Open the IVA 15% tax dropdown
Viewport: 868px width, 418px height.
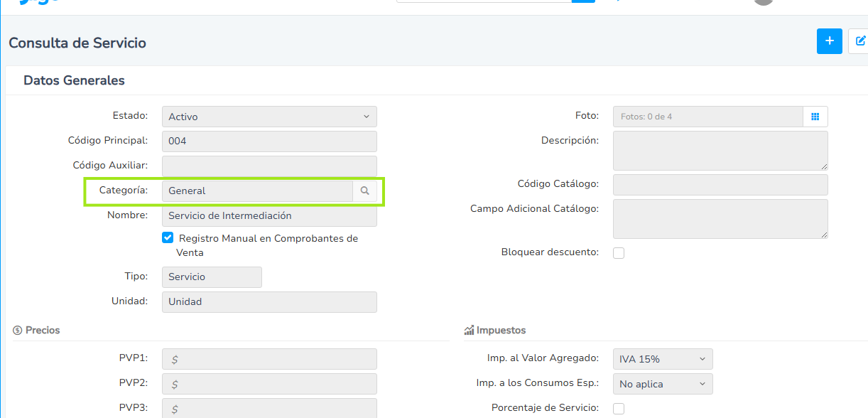click(x=663, y=359)
